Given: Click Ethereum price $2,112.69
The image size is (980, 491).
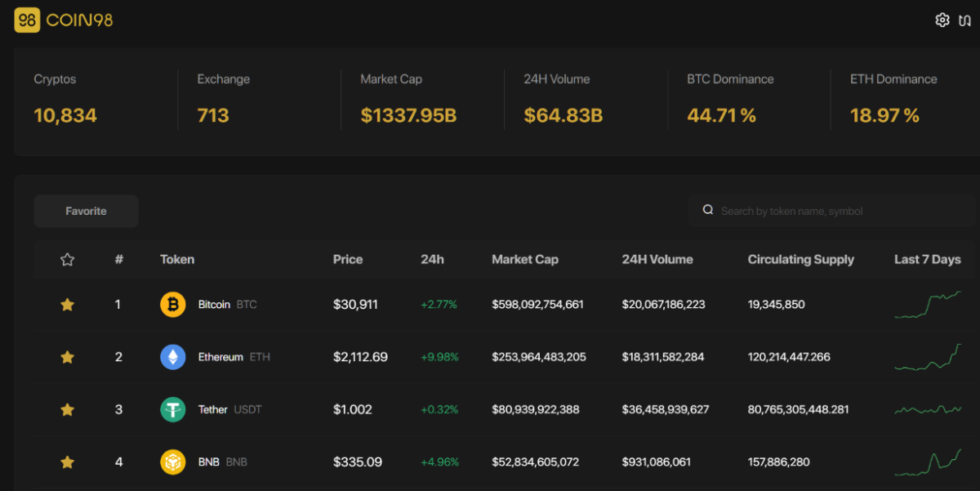Looking at the screenshot, I should point(360,357).
